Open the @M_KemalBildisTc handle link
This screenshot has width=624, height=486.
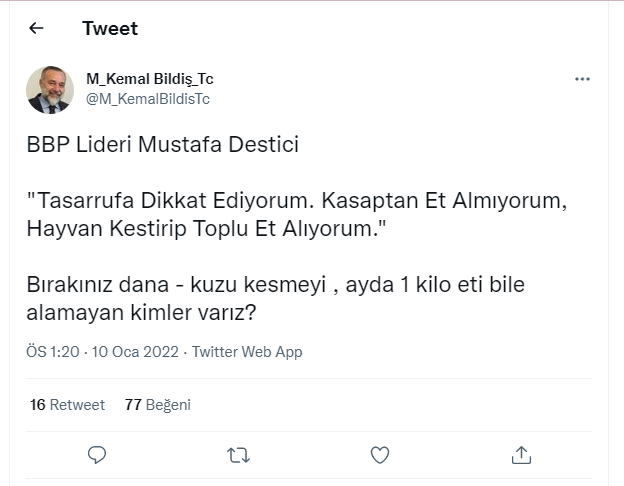148,99
